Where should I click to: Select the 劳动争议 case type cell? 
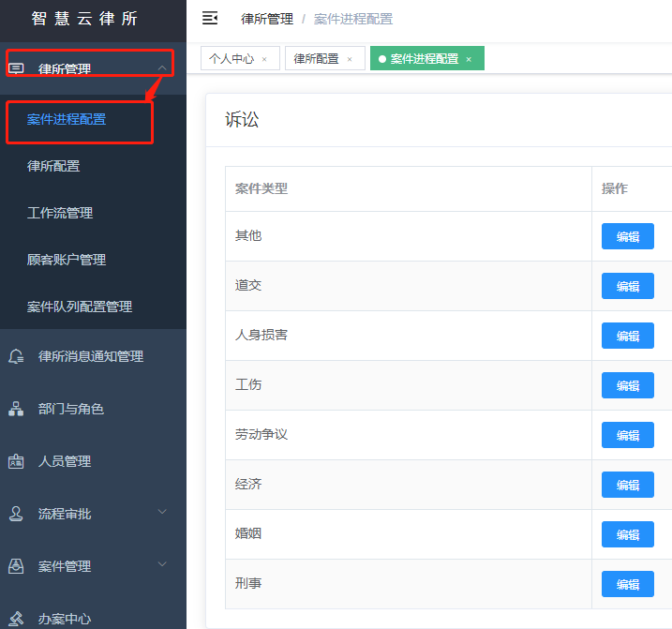[x=409, y=435]
